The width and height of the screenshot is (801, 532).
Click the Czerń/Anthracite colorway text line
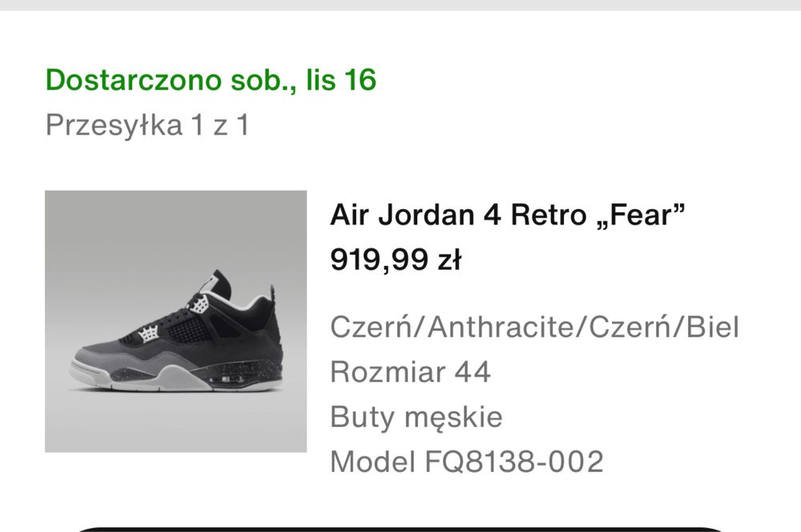coord(534,327)
